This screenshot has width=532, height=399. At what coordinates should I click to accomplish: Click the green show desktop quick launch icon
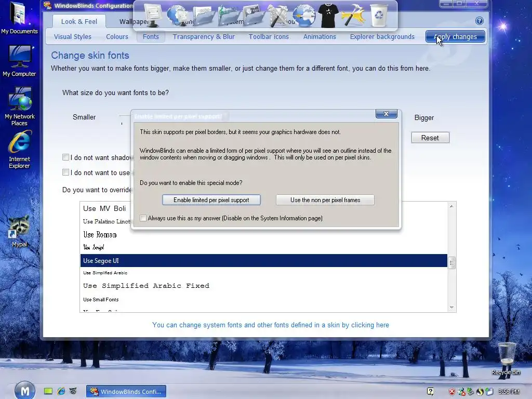[48, 391]
